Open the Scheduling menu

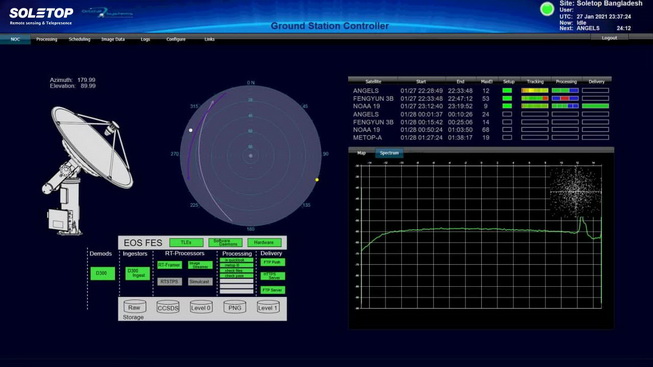tap(80, 39)
